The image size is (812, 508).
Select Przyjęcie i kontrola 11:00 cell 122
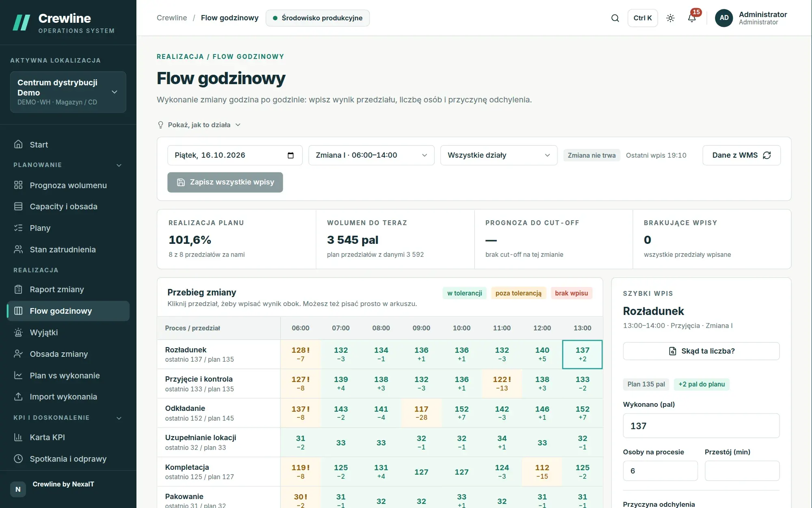click(502, 383)
